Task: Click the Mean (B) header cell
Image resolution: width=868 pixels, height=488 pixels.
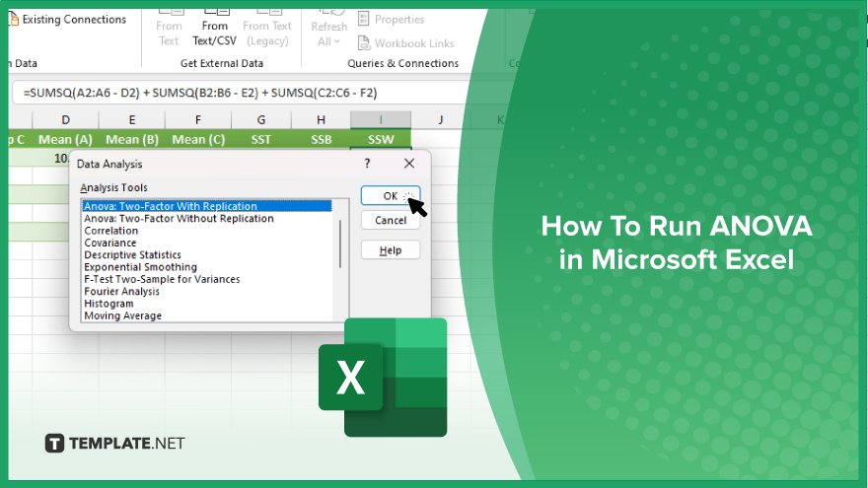Action: point(132,139)
